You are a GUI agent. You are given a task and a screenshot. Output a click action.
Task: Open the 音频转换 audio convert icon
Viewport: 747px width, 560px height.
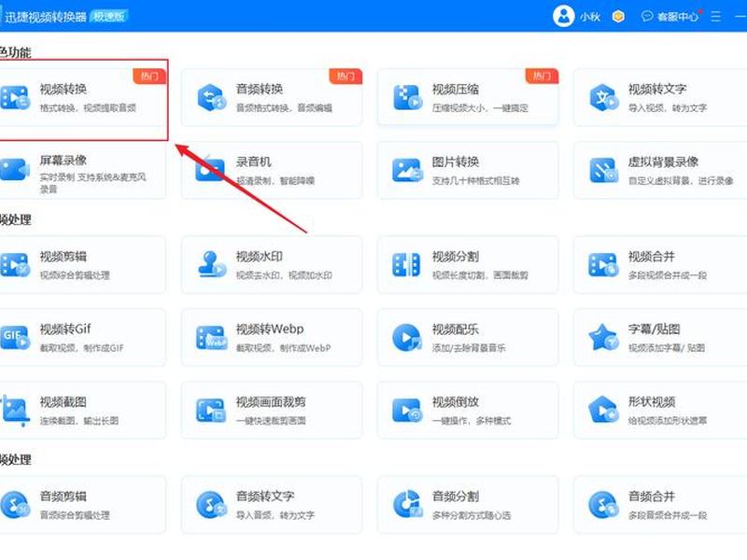click(x=212, y=98)
